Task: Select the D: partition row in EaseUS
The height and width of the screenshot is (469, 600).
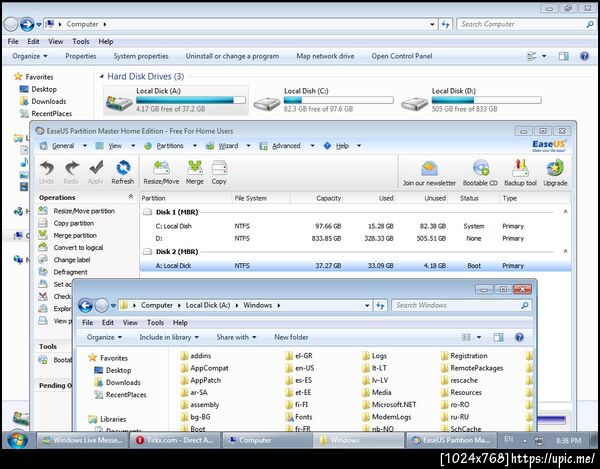Action: click(355, 238)
